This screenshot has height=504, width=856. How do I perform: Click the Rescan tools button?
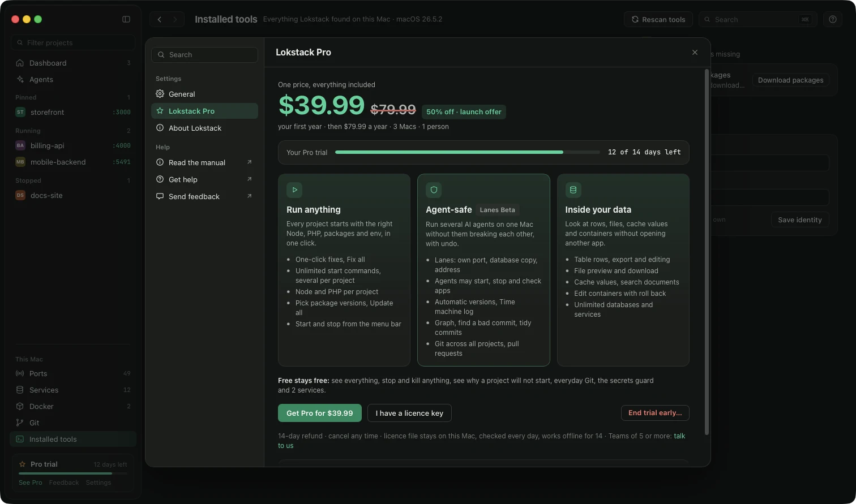tap(658, 19)
